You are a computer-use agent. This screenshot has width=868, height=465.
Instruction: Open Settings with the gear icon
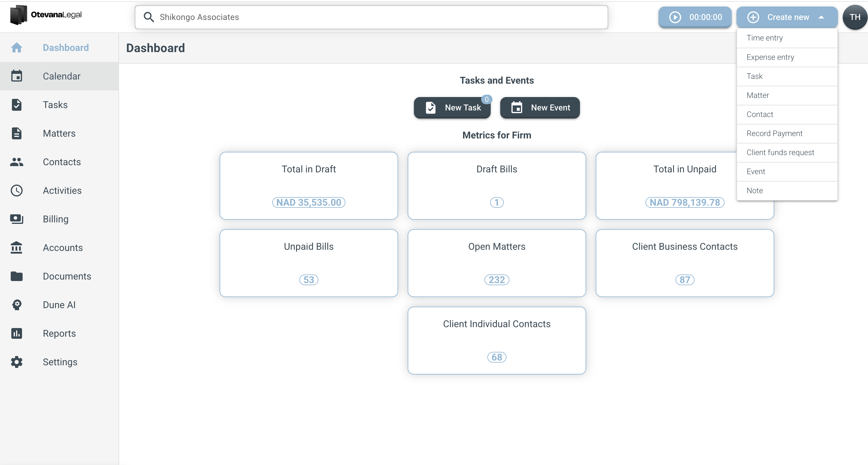(x=17, y=362)
